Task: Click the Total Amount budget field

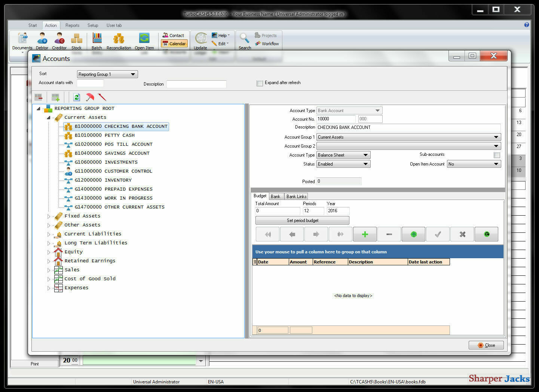Action: tap(278, 211)
